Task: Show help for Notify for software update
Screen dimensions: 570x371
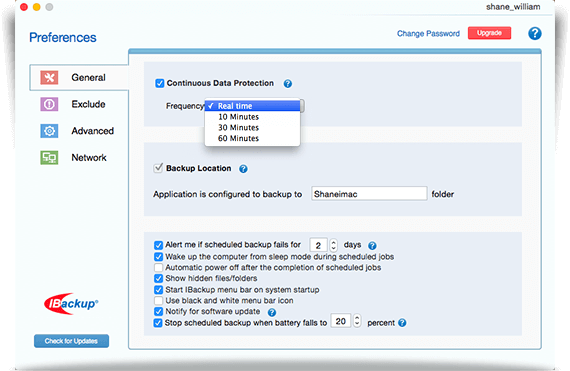Action: (272, 312)
